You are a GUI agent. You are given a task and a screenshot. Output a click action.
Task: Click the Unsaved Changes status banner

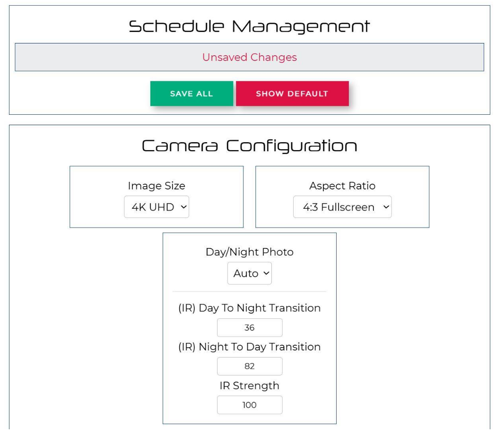[249, 57]
